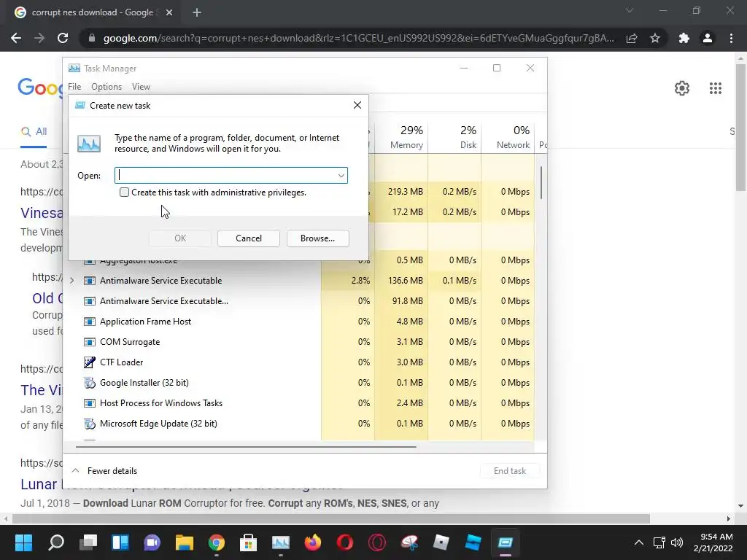The image size is (747, 560).
Task: Launch Opera from the taskbar
Action: (x=345, y=542)
